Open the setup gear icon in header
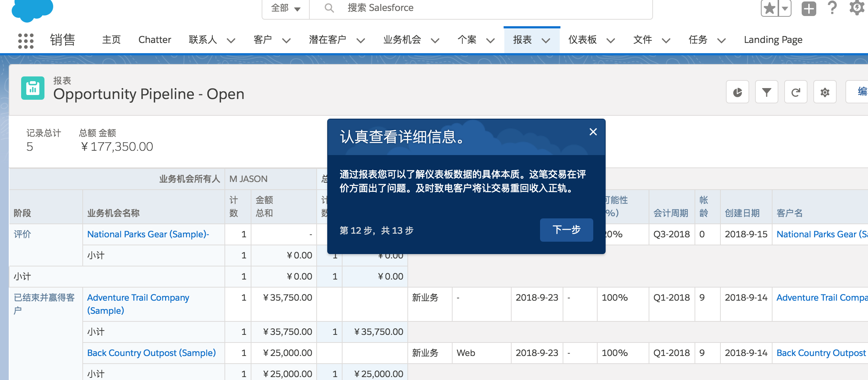 [x=857, y=7]
